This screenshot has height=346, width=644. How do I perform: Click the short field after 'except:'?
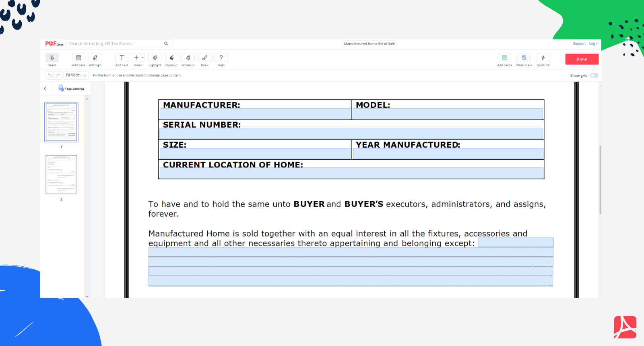pos(516,242)
